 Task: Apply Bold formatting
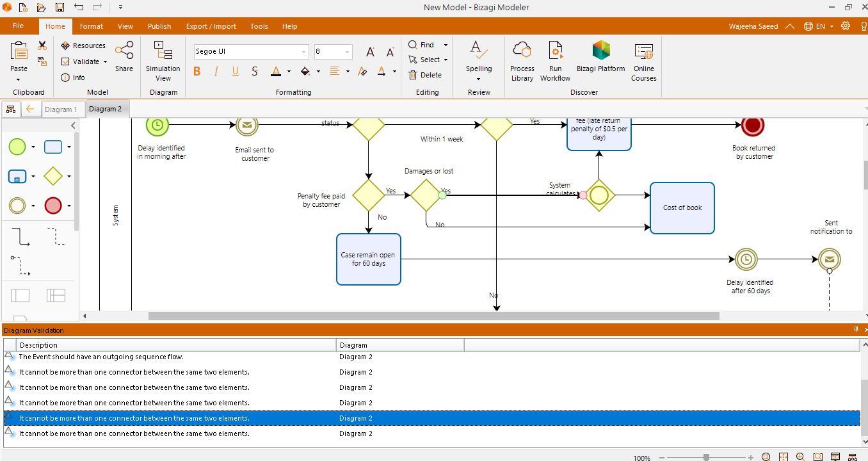pos(197,71)
